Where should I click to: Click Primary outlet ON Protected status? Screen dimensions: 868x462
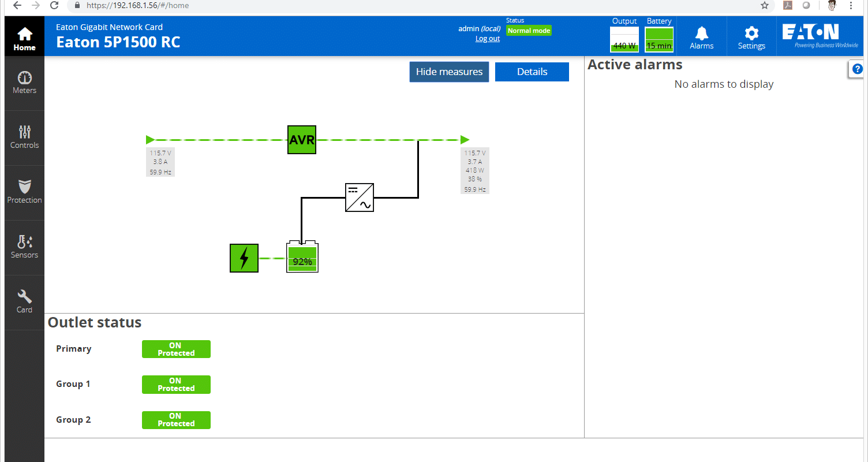[x=176, y=349]
